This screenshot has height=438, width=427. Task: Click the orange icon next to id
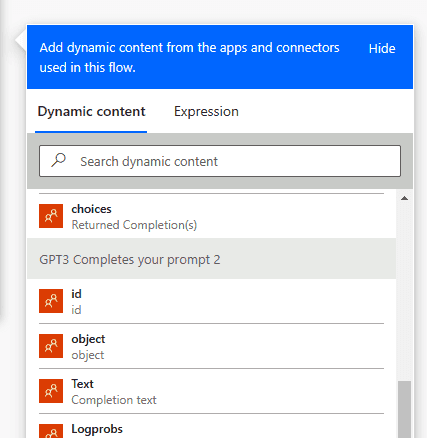click(x=51, y=301)
